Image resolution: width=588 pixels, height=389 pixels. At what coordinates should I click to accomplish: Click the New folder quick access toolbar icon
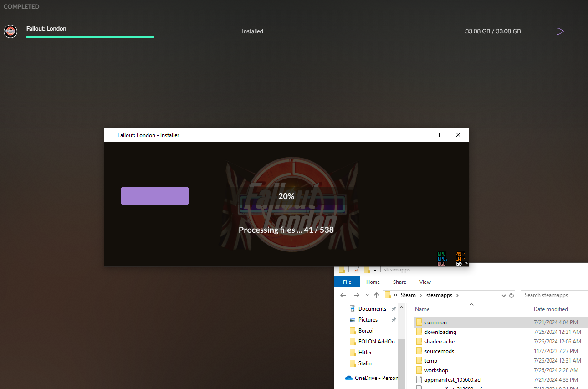coord(367,270)
